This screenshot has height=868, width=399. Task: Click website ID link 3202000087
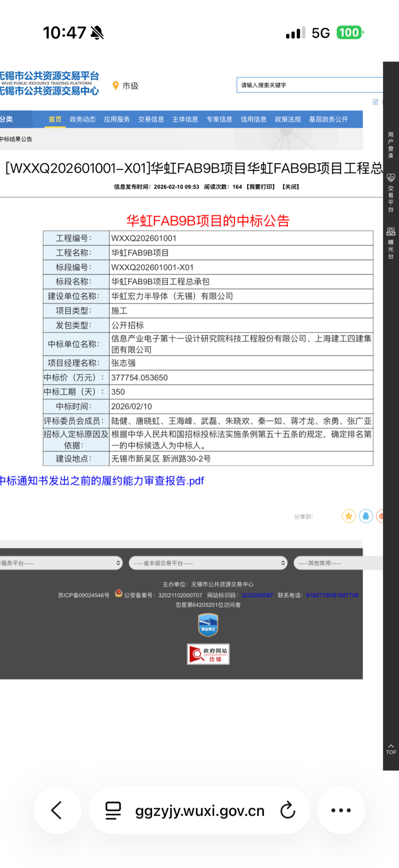point(257,595)
